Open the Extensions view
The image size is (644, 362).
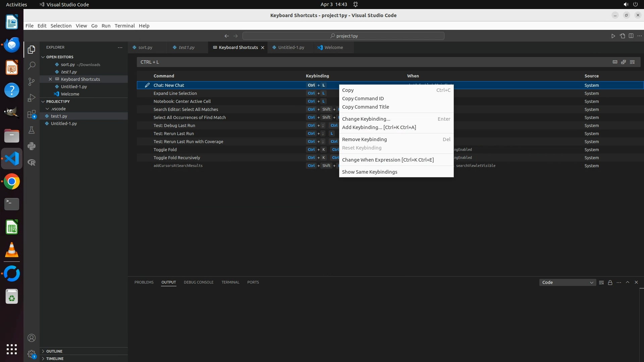pyautogui.click(x=32, y=114)
